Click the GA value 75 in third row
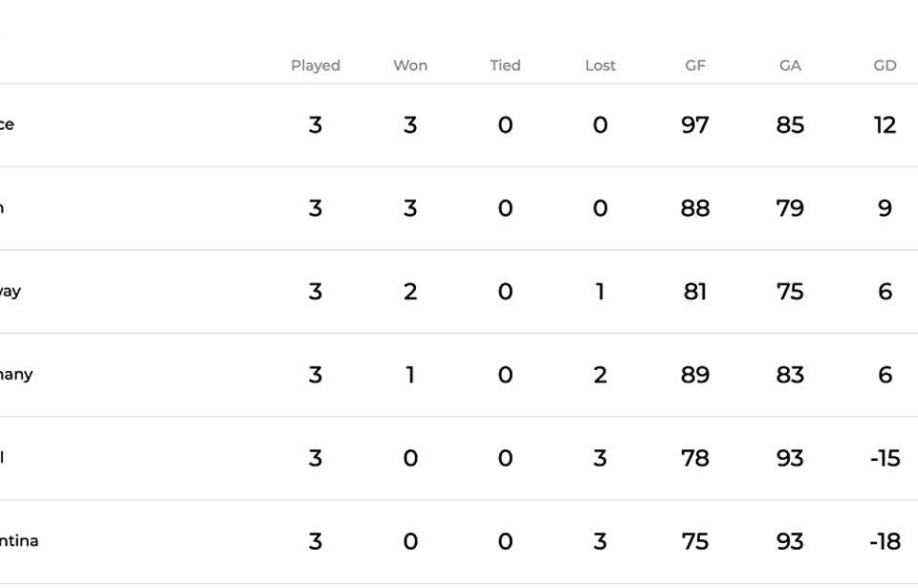Image resolution: width=918 pixels, height=588 pixels. (x=790, y=292)
